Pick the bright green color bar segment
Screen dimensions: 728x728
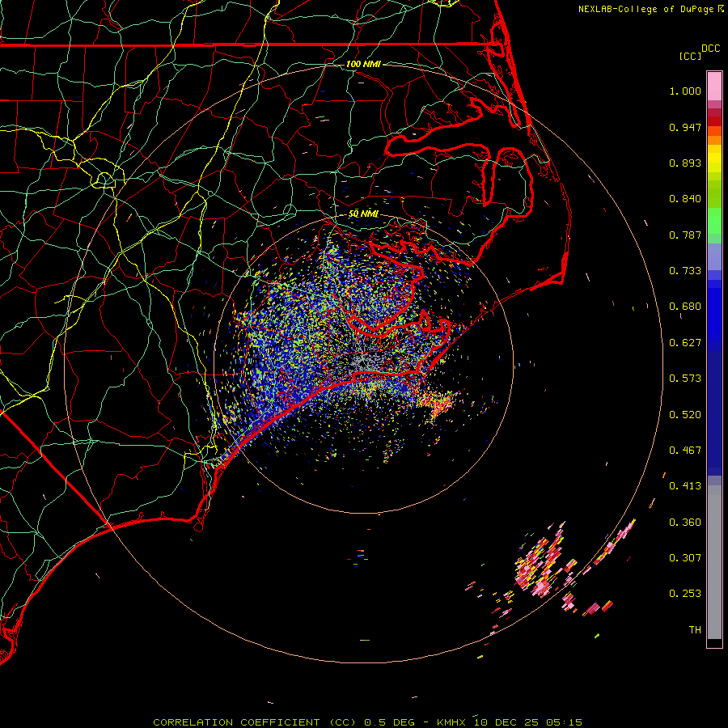coord(714,221)
